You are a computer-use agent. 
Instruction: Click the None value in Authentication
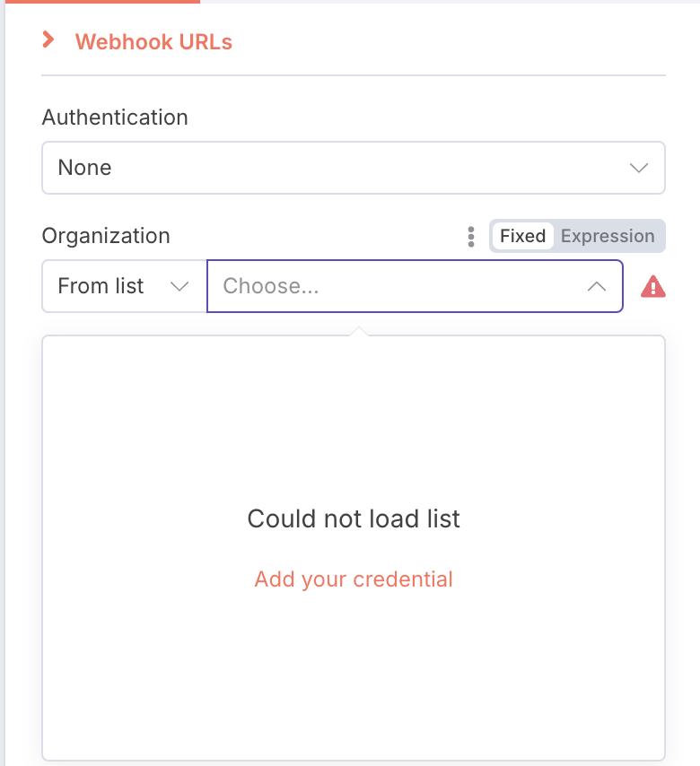click(x=84, y=168)
